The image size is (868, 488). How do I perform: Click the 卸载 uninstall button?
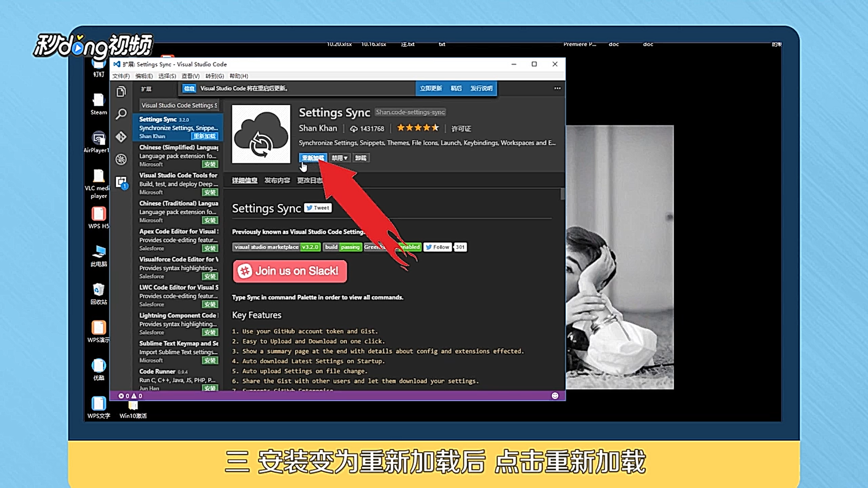click(x=361, y=158)
